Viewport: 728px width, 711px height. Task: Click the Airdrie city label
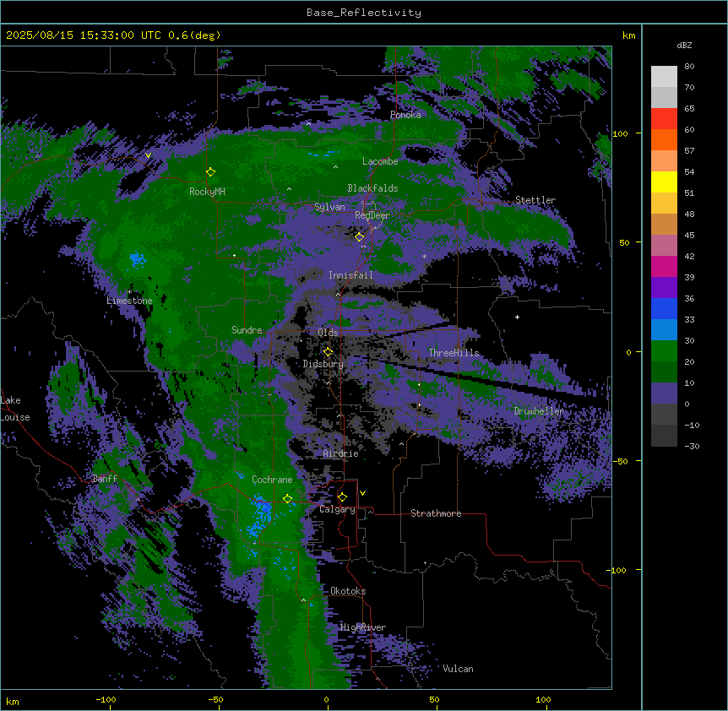pyautogui.click(x=341, y=453)
